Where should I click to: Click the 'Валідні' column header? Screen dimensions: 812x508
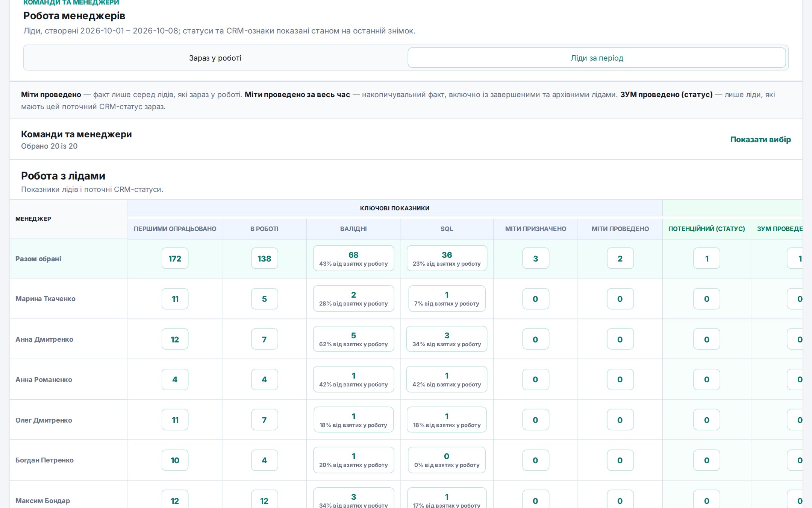pos(353,229)
